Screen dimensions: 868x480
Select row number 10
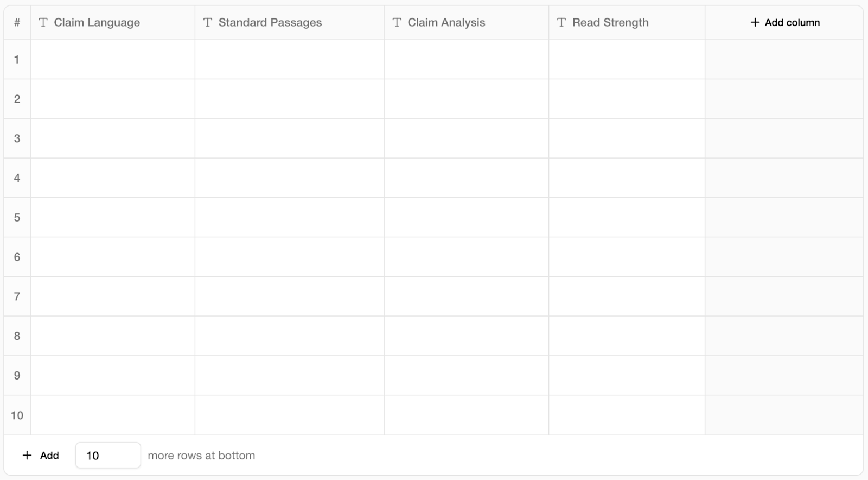(17, 415)
